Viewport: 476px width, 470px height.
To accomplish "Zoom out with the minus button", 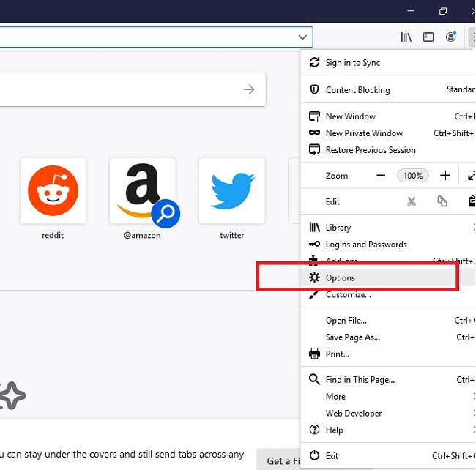I will point(381,176).
